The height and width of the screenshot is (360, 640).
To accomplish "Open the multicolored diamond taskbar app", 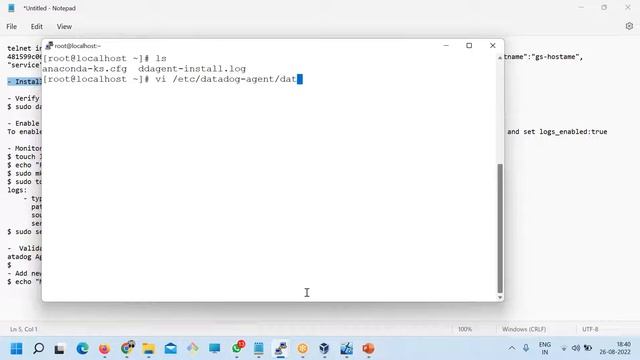I will tap(193, 348).
